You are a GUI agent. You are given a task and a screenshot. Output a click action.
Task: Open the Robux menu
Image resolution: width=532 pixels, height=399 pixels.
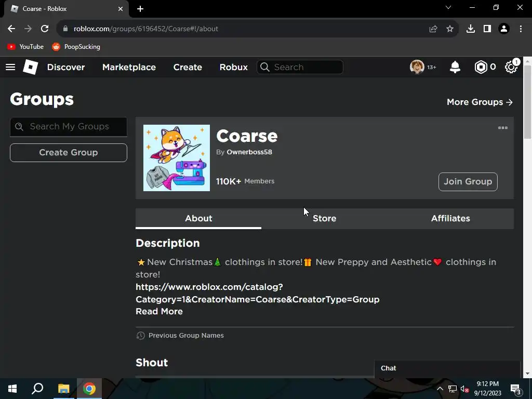tap(234, 67)
